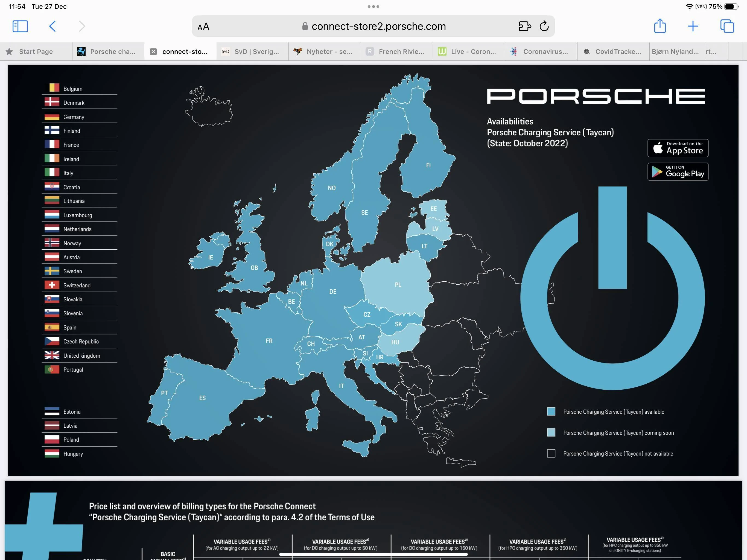Viewport: 747px width, 560px height.
Task: Click the Norway flag icon
Action: click(52, 243)
